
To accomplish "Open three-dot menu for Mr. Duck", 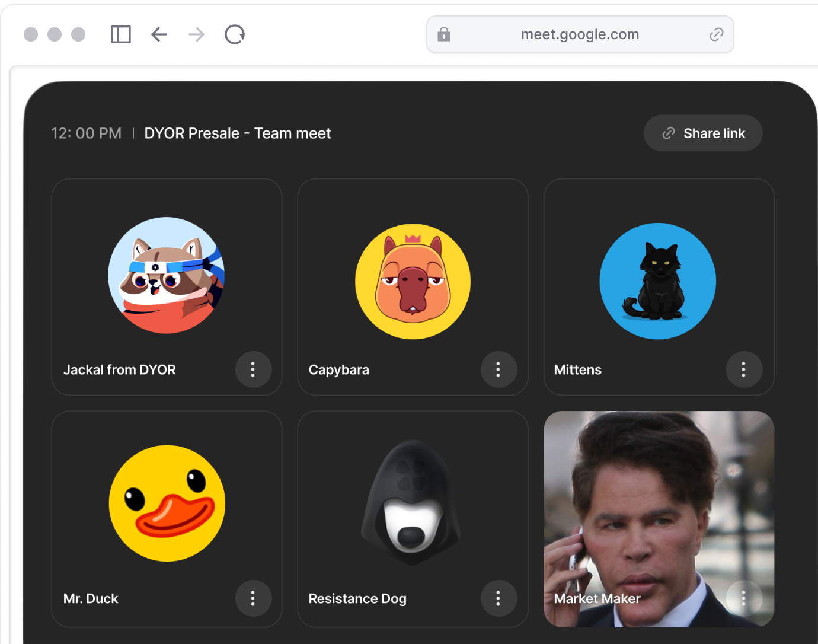I will [x=253, y=598].
